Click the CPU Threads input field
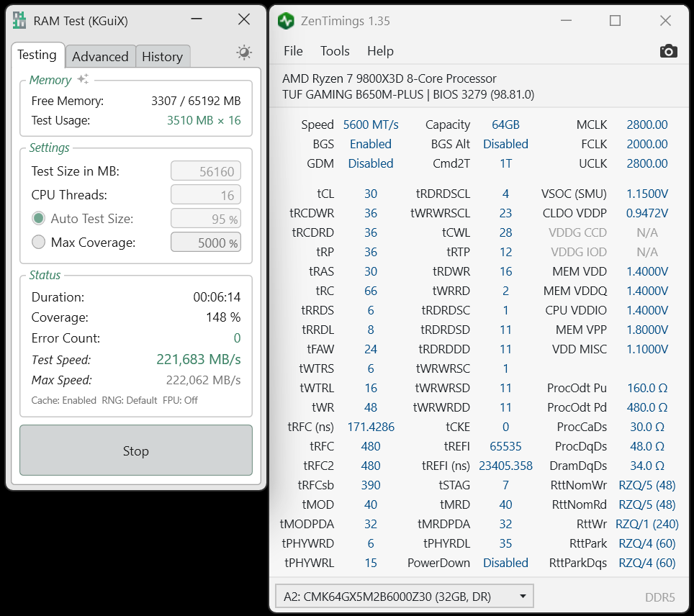The image size is (694, 616). pos(206,195)
